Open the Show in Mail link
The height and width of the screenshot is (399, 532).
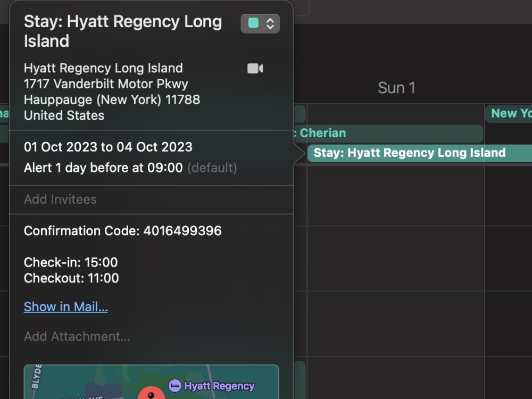coord(66,307)
